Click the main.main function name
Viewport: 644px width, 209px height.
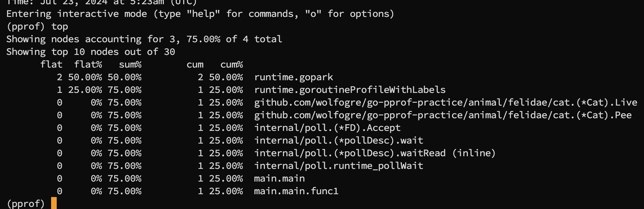click(x=279, y=178)
